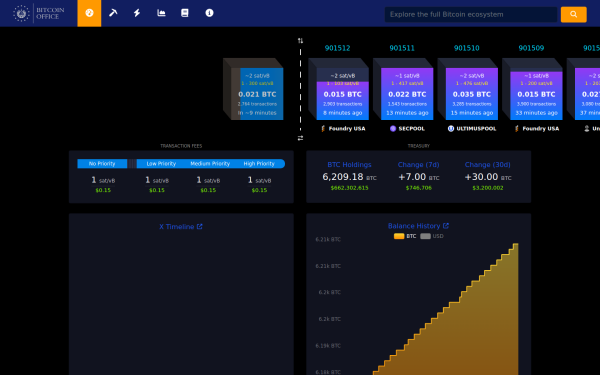Toggle the USD series in chart legend
Screen dimensions: 600x375
click(x=432, y=236)
